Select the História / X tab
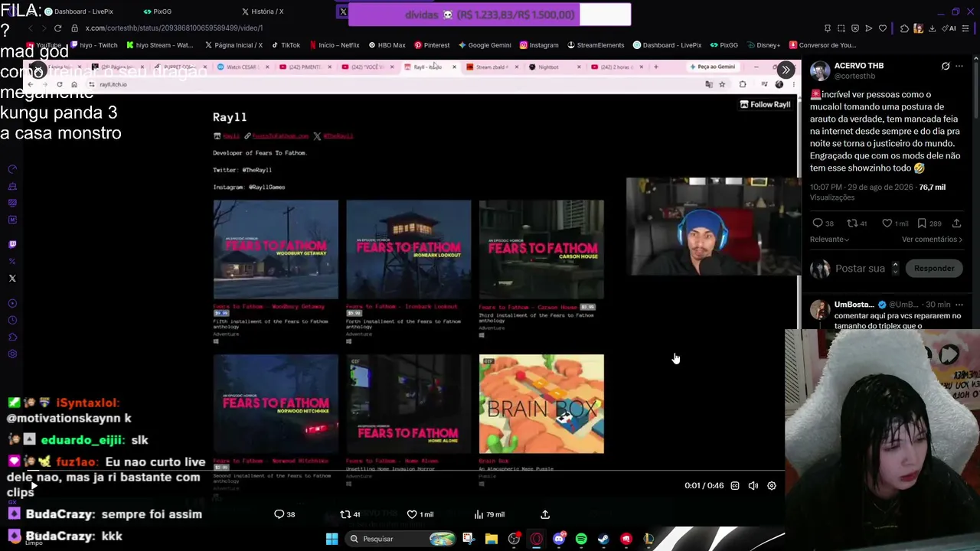The height and width of the screenshot is (551, 980). click(263, 11)
